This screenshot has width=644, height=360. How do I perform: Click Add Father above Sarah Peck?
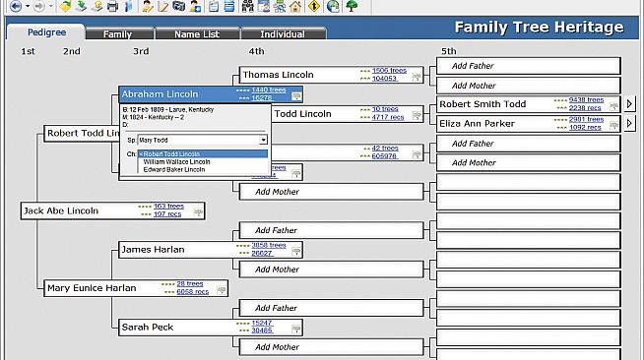tap(331, 308)
